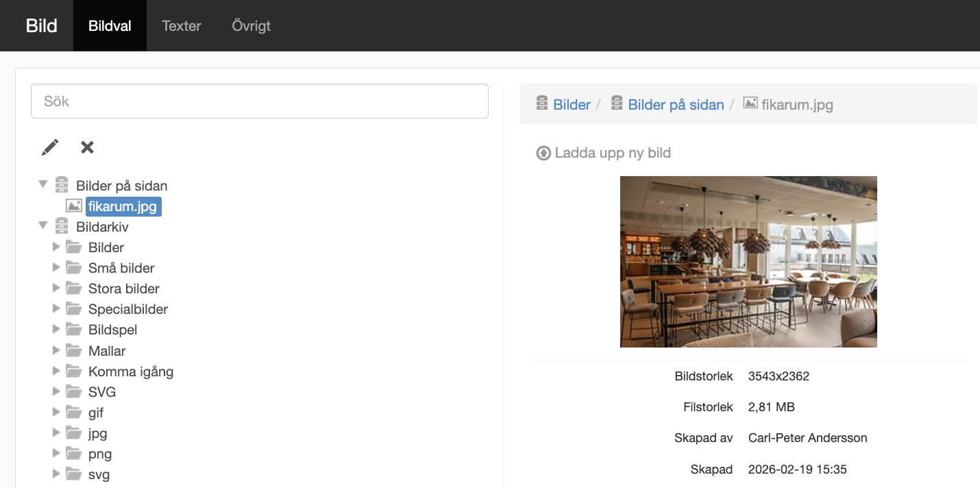Click the pencil edit icon
Image resolution: width=980 pixels, height=488 pixels.
[x=50, y=147]
